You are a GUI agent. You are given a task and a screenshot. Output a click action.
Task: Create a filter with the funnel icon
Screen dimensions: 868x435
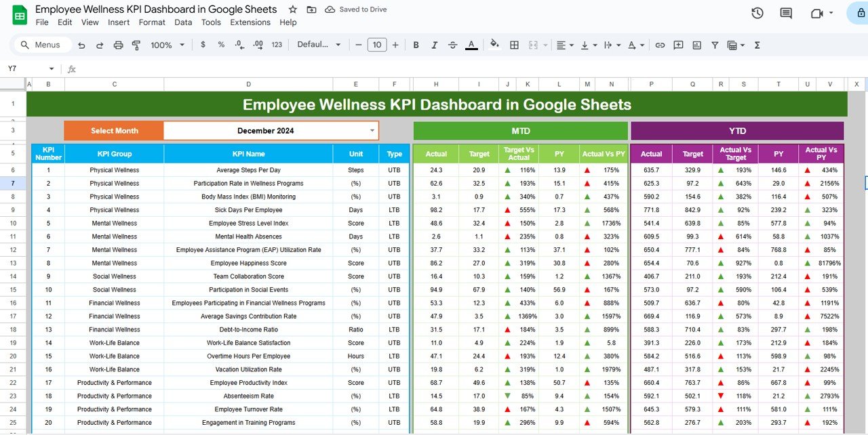(715, 45)
